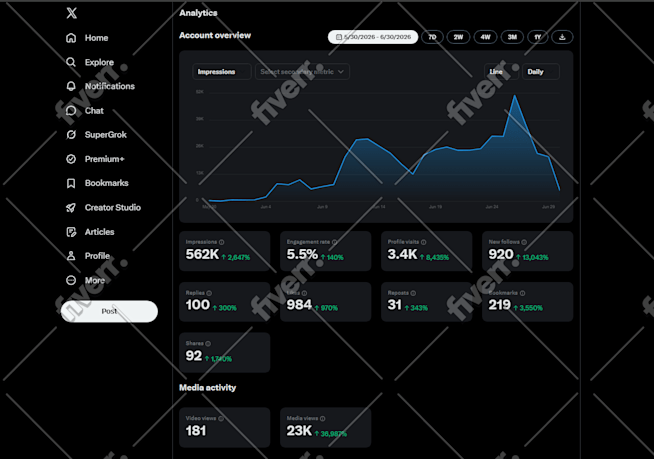
Task: Open the Bookmarks menu label
Action: pos(107,183)
